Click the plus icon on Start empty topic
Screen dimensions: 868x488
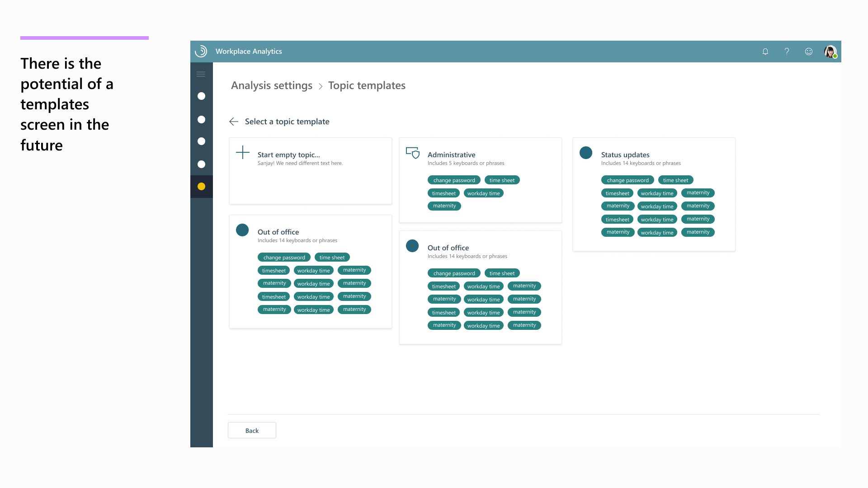[243, 152]
